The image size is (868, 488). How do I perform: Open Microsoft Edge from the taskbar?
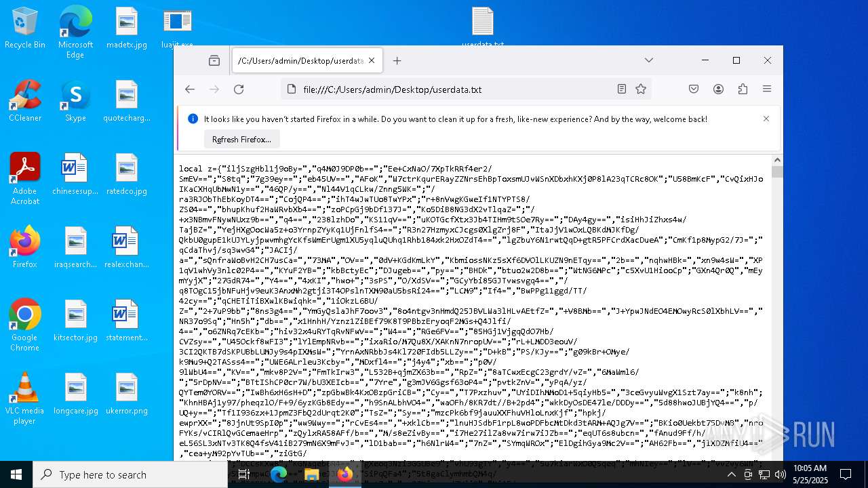pyautogui.click(x=279, y=474)
